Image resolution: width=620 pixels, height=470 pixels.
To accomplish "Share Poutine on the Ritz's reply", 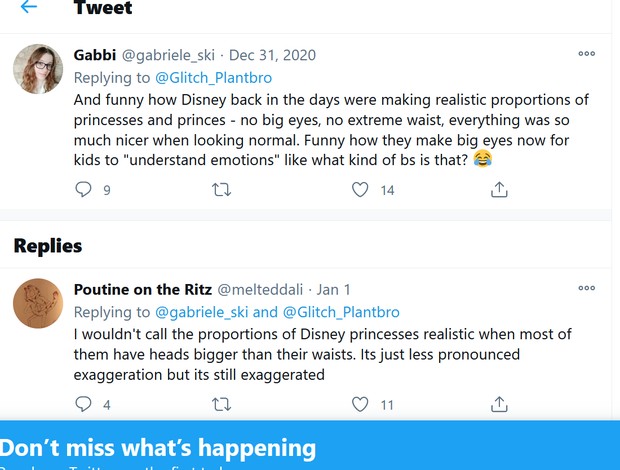I will pos(499,404).
